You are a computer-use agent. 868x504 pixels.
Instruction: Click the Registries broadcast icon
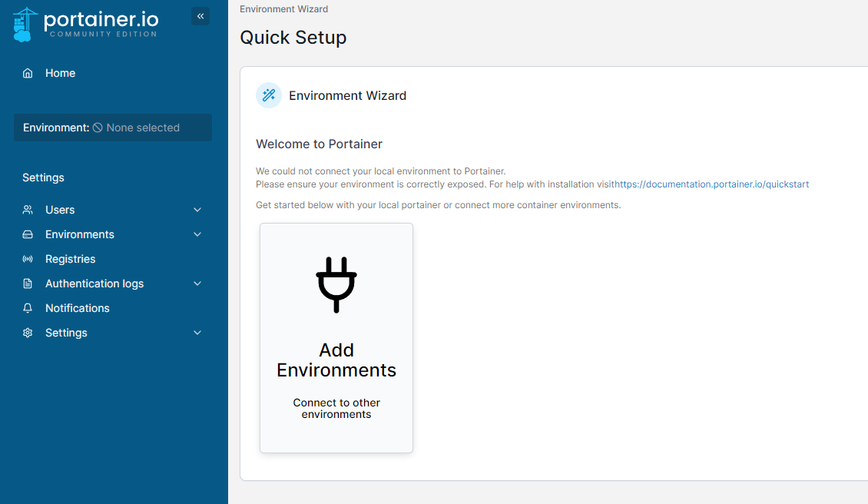tap(28, 259)
